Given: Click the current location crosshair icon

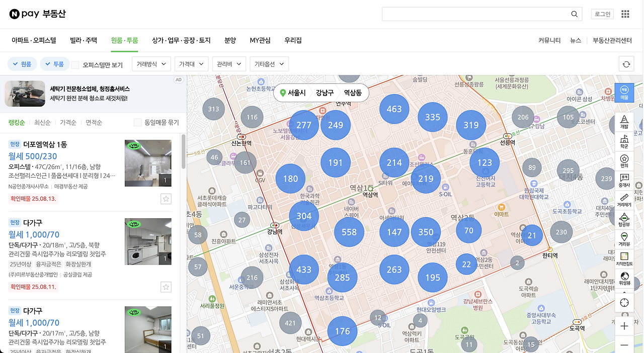Looking at the screenshot, I should 624,303.
